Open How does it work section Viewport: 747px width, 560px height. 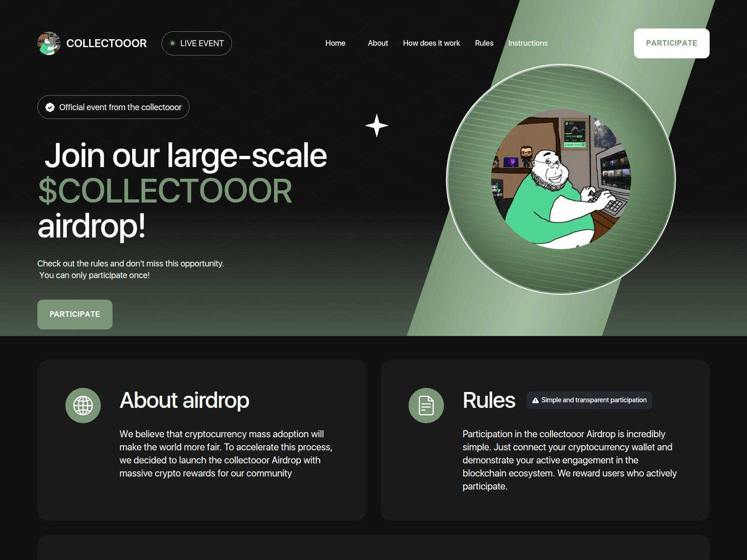(x=431, y=43)
